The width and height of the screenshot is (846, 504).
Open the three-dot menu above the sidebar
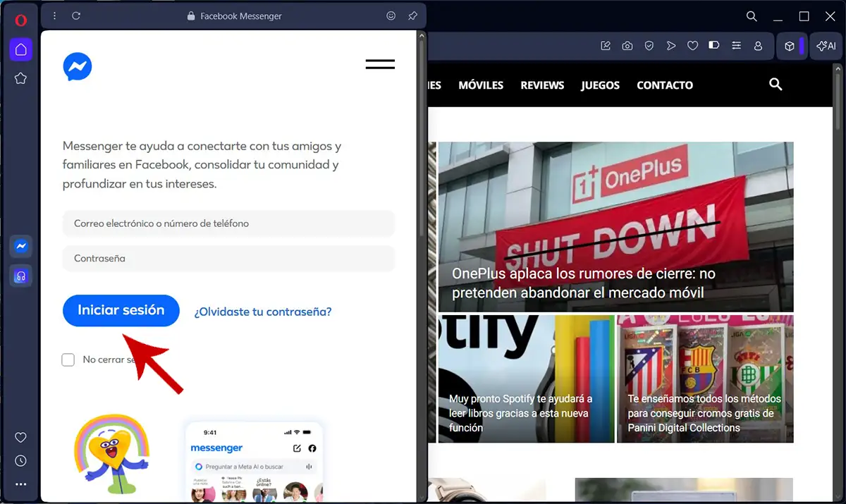coord(54,16)
